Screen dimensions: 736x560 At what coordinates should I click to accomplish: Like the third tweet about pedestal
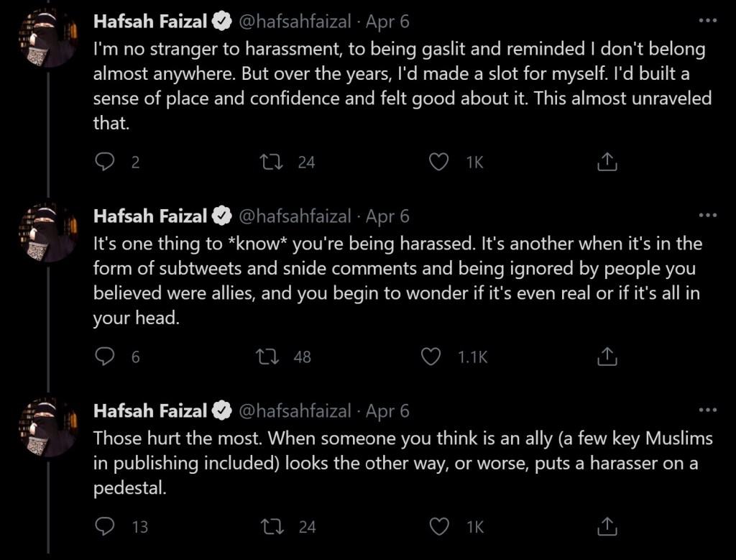438,526
